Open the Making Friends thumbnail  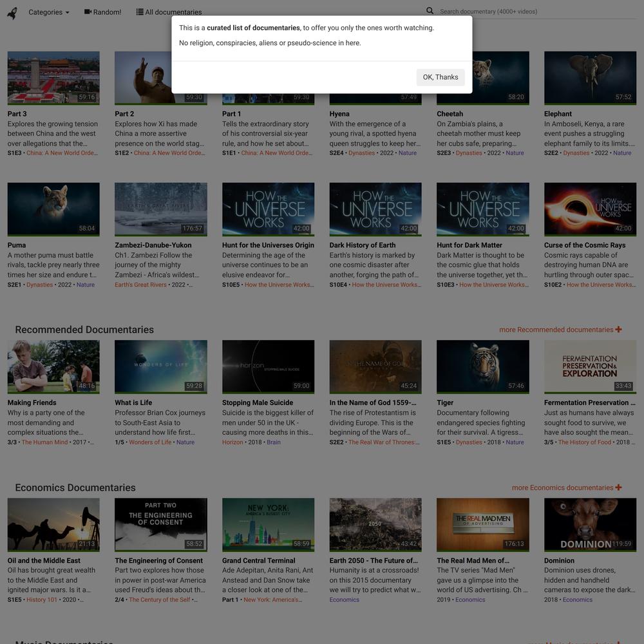[53, 366]
